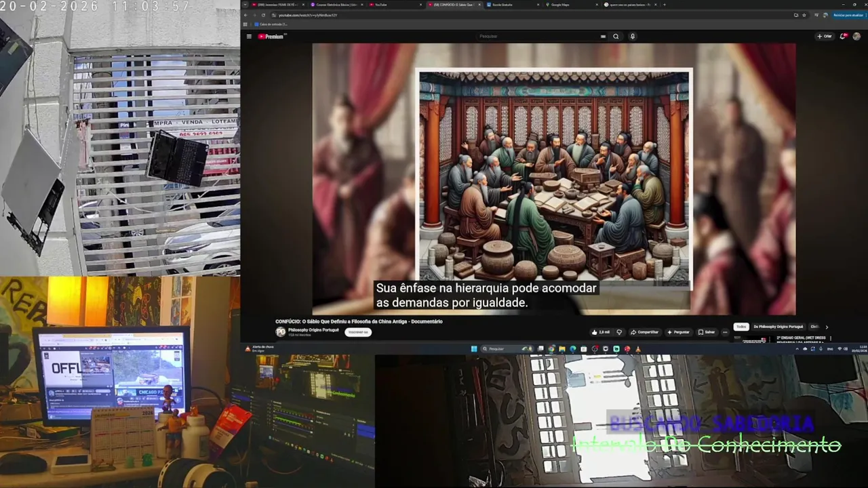Click the Philosophy Origins Português channel name
868x488 pixels.
(313, 329)
